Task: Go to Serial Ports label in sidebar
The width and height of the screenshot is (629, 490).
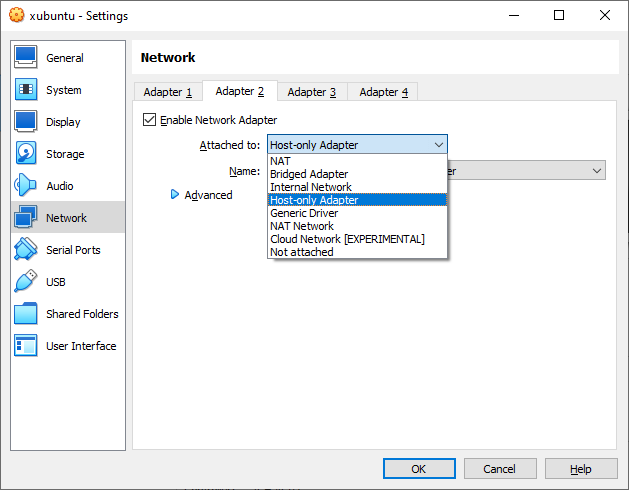Action: click(x=73, y=250)
